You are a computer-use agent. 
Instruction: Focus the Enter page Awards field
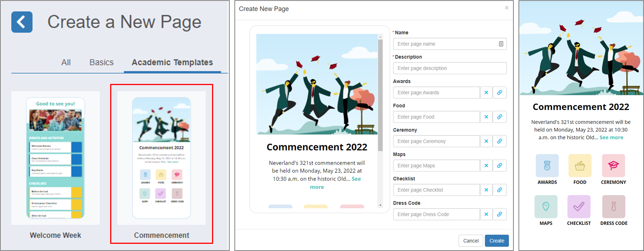pos(437,93)
